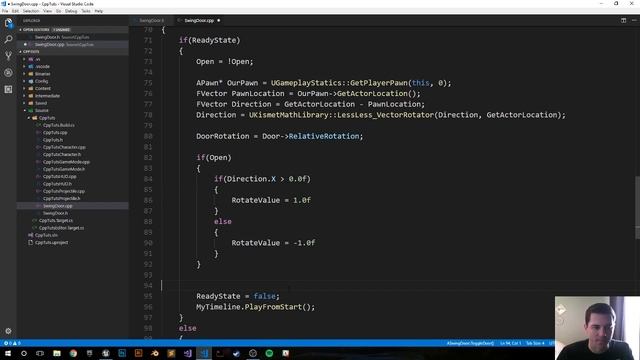
Task: Switch to the SwingDoor.cpp editor tab
Action: [x=199, y=20]
